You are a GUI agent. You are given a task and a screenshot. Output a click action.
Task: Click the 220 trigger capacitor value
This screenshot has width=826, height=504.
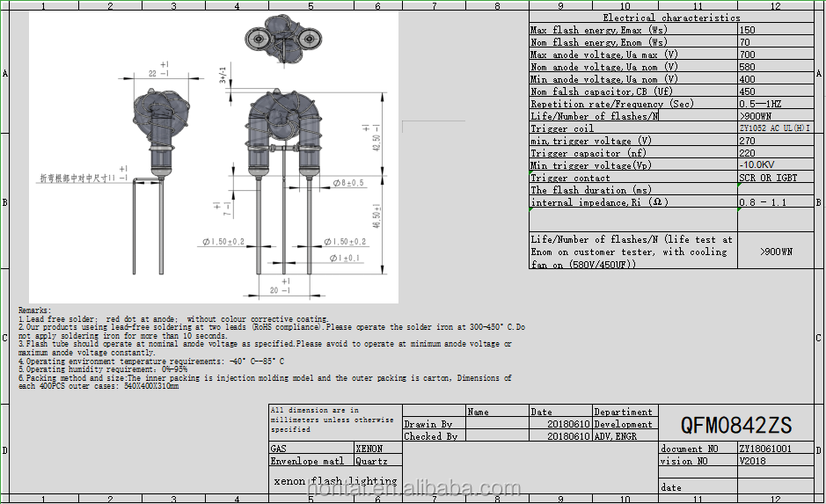747,153
